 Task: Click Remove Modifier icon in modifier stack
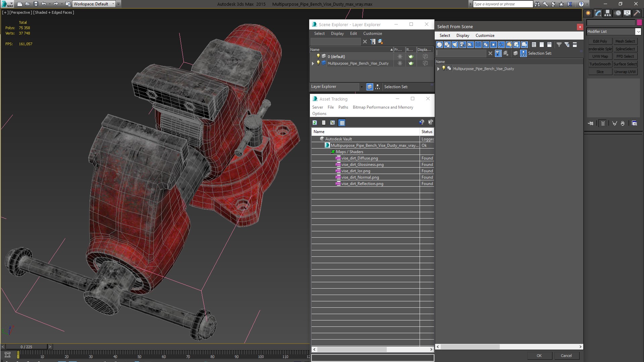[623, 123]
